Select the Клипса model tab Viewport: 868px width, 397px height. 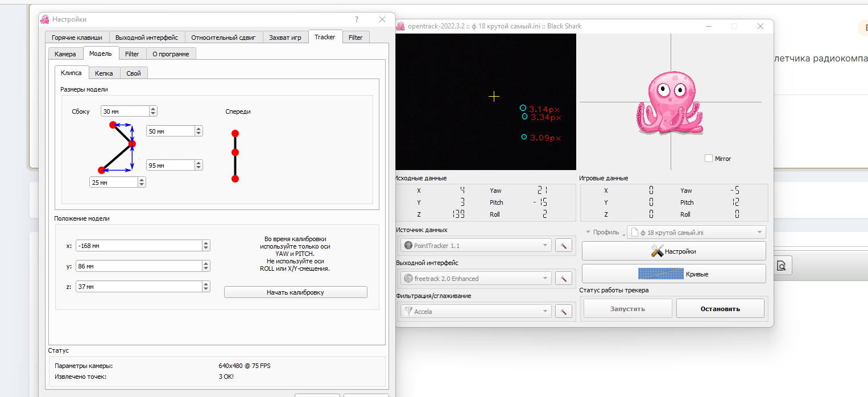pos(72,73)
